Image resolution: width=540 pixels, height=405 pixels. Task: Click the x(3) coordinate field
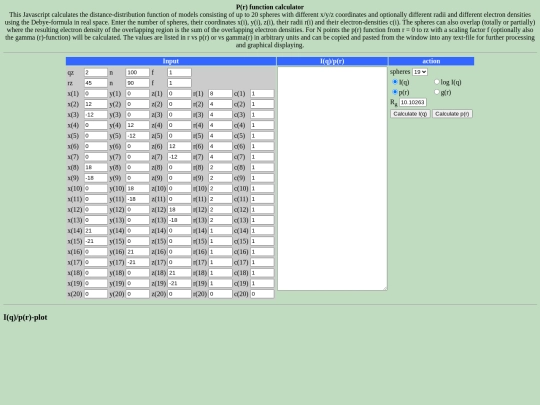click(x=96, y=115)
